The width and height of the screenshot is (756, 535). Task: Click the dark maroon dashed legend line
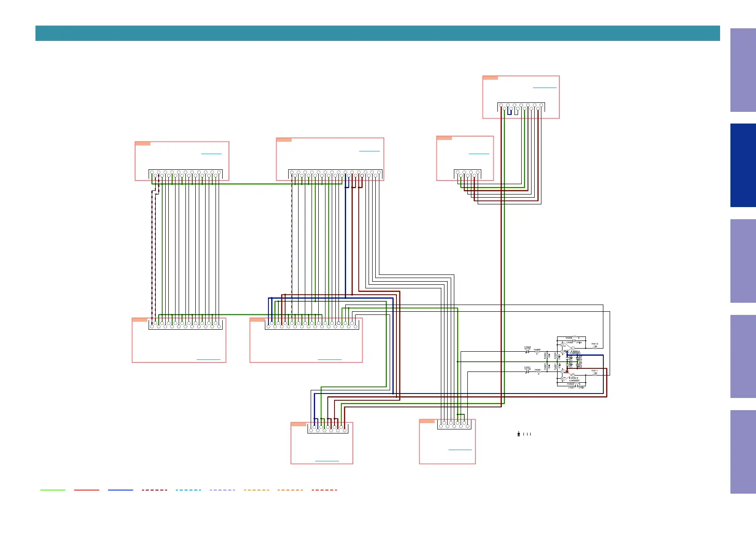click(154, 490)
